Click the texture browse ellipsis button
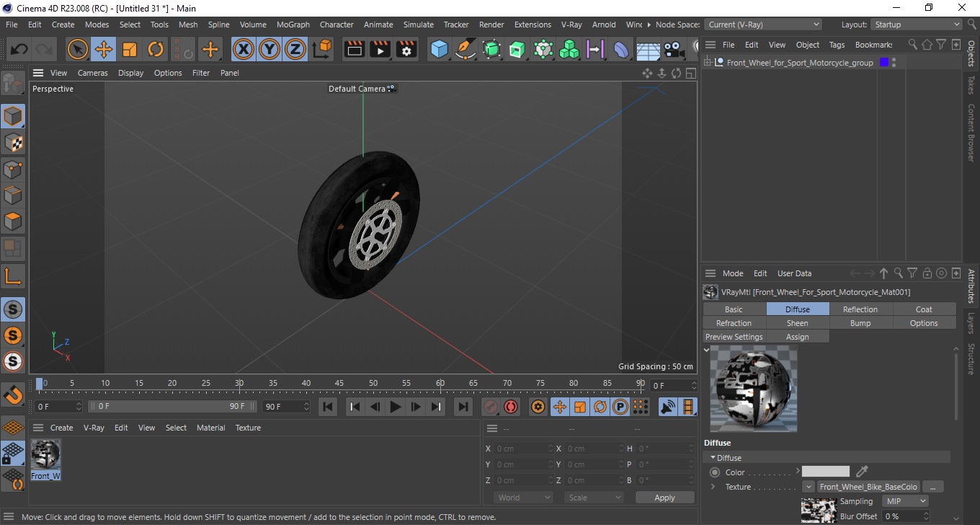Screen dimensions: 980x525 pos(932,487)
